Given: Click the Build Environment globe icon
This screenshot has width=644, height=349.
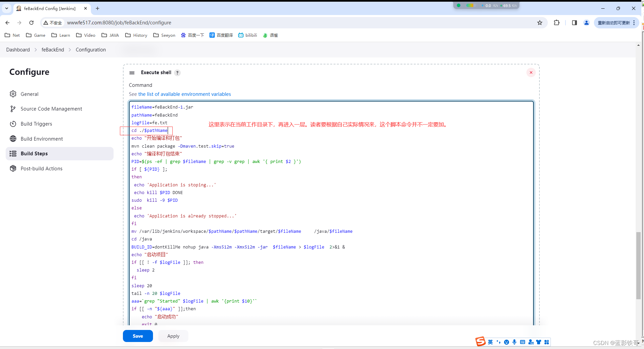Looking at the screenshot, I should (x=13, y=139).
